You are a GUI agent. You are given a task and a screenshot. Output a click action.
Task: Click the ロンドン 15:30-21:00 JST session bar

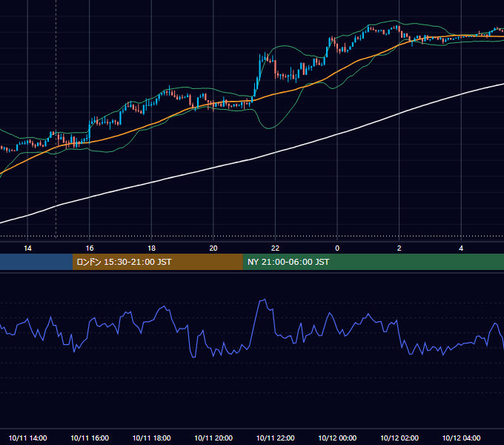tap(157, 262)
